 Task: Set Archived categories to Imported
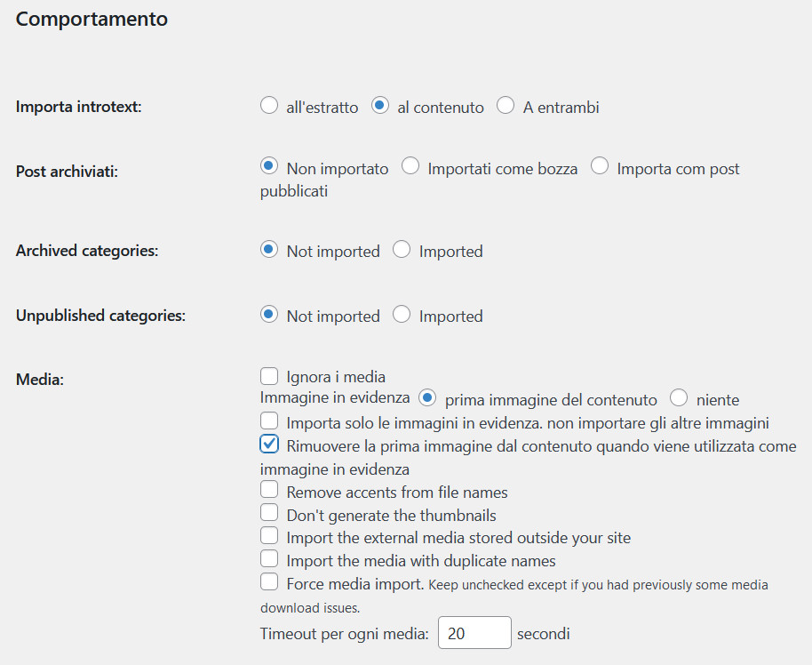click(x=402, y=249)
